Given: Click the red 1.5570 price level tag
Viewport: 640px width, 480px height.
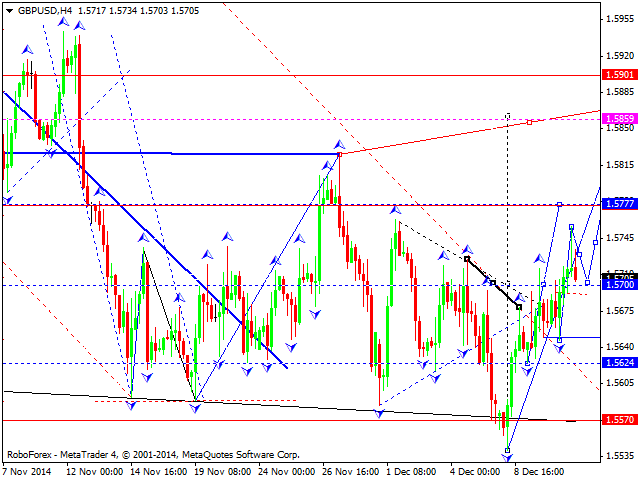Looking at the screenshot, I should 619,420.
